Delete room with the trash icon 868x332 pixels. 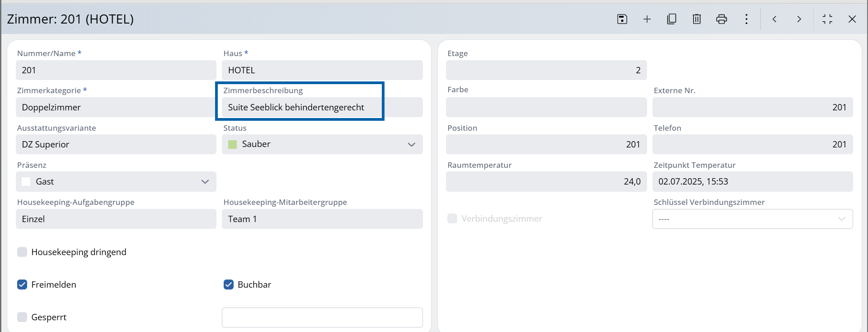pos(697,19)
